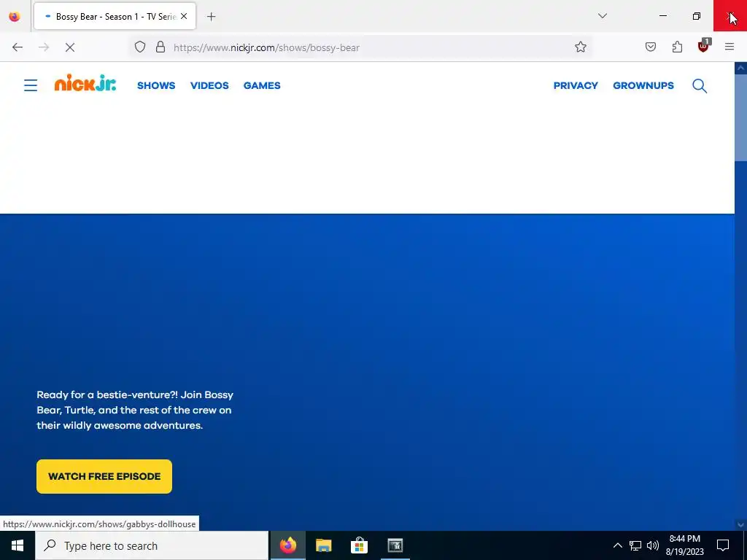Click the page vertical scrollbar thumb
This screenshot has height=560, width=747.
pyautogui.click(x=740, y=118)
